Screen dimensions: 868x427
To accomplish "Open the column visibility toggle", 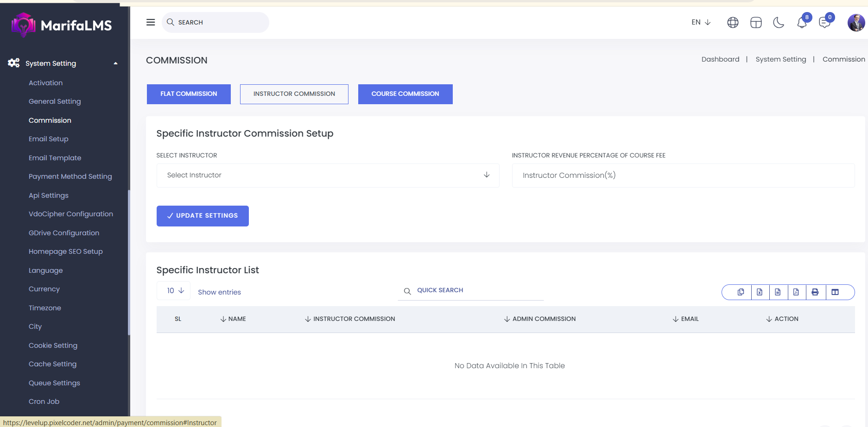I will point(835,292).
